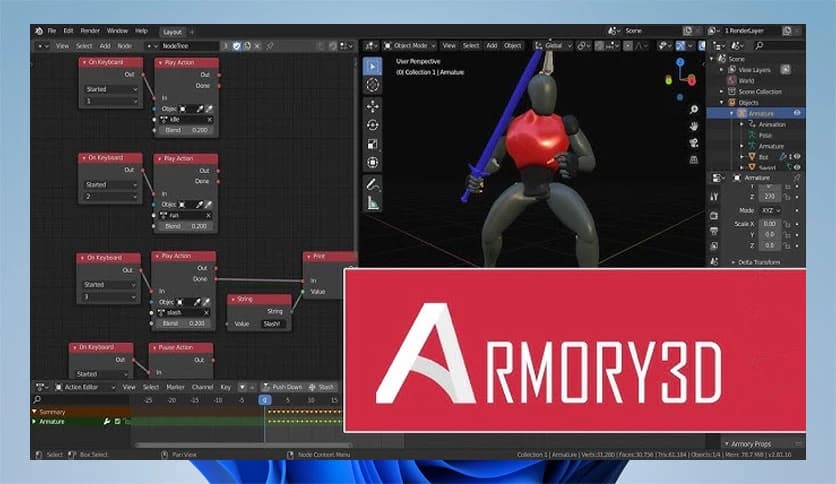Activate the Rotate tool

click(373, 125)
